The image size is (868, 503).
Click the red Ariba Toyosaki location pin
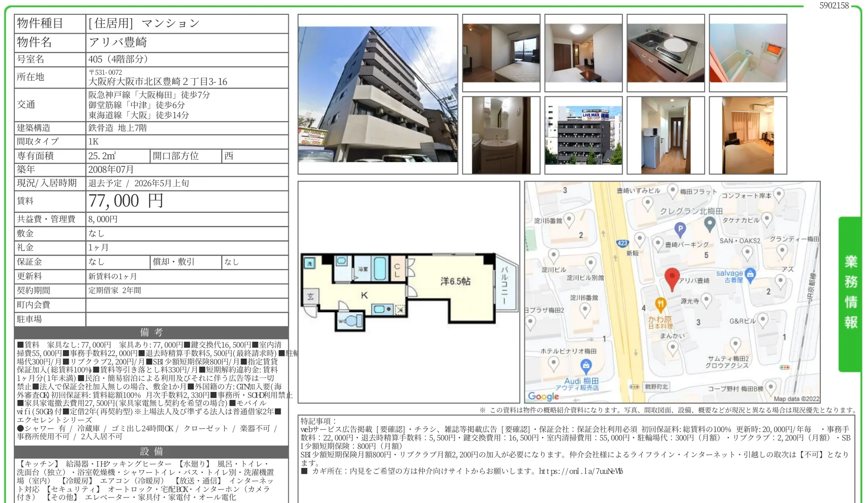pyautogui.click(x=672, y=277)
